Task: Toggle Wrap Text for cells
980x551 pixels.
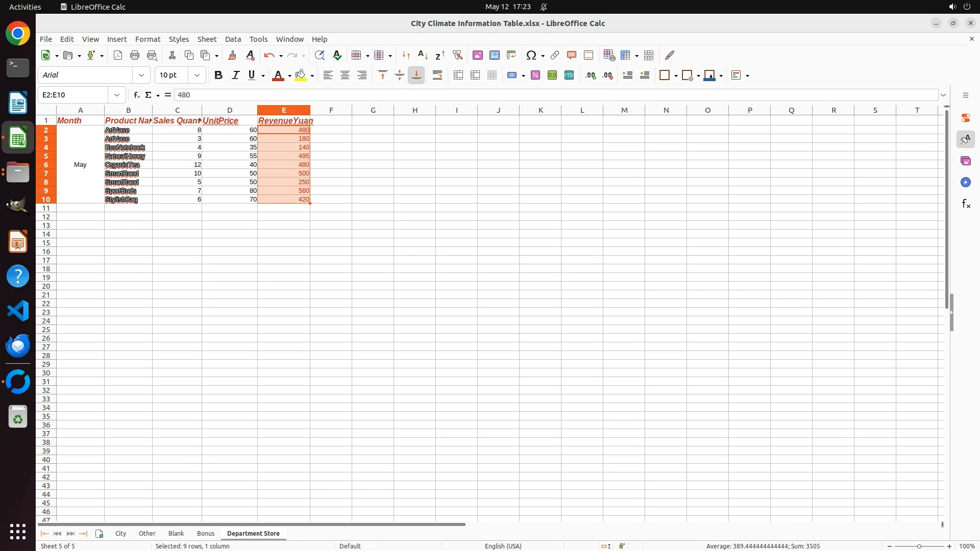Action: pos(437,76)
